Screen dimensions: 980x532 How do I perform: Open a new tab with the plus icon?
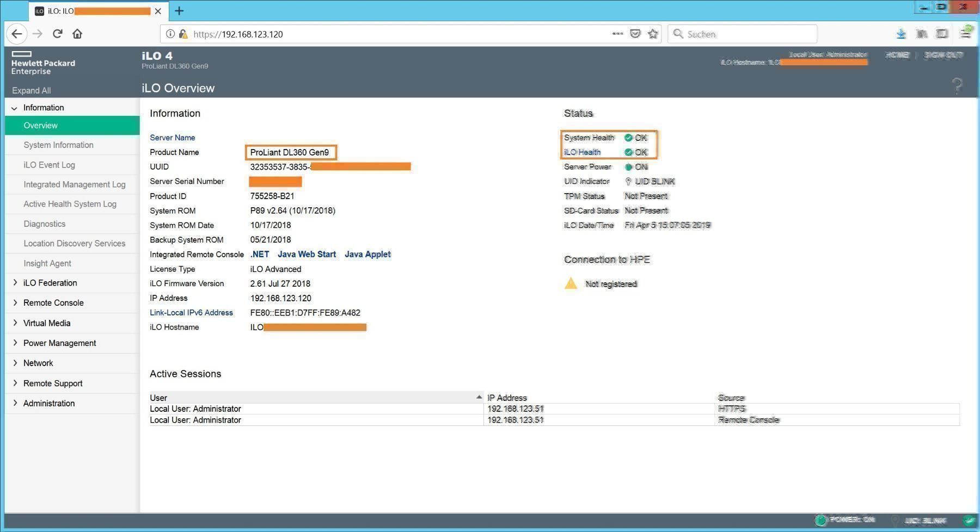[179, 10]
